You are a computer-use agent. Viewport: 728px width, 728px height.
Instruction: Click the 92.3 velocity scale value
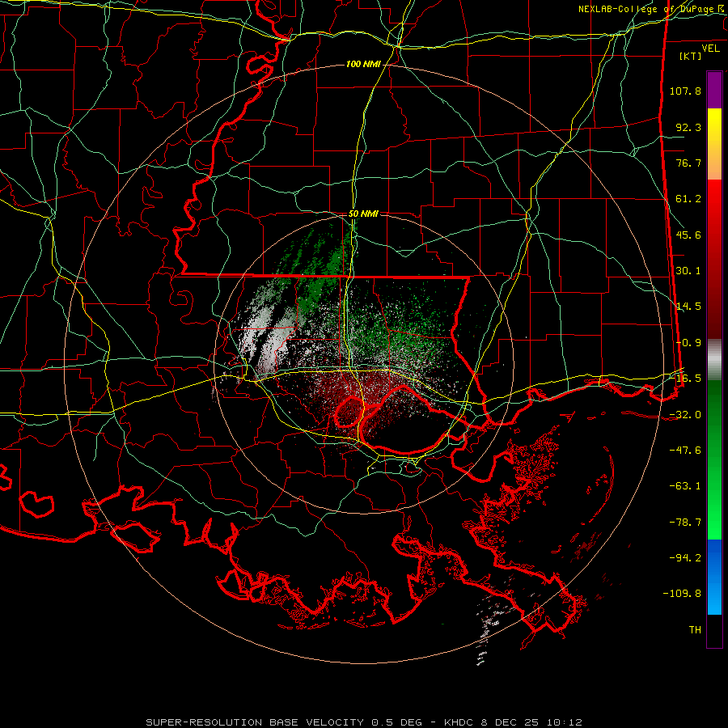tap(688, 127)
